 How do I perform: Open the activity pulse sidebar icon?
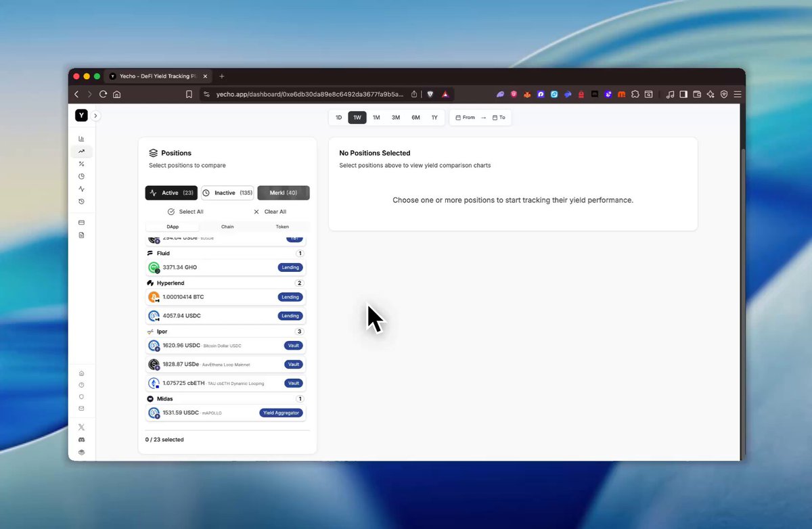(81, 189)
